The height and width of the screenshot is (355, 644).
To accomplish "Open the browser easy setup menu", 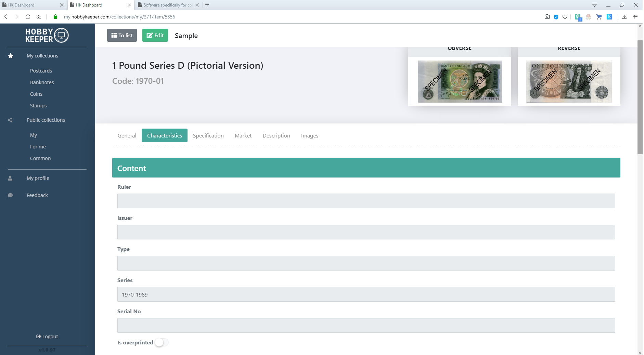I will coord(635,17).
